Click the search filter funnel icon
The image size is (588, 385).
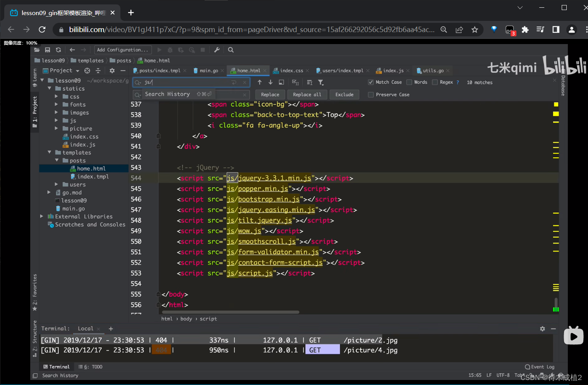coord(321,82)
